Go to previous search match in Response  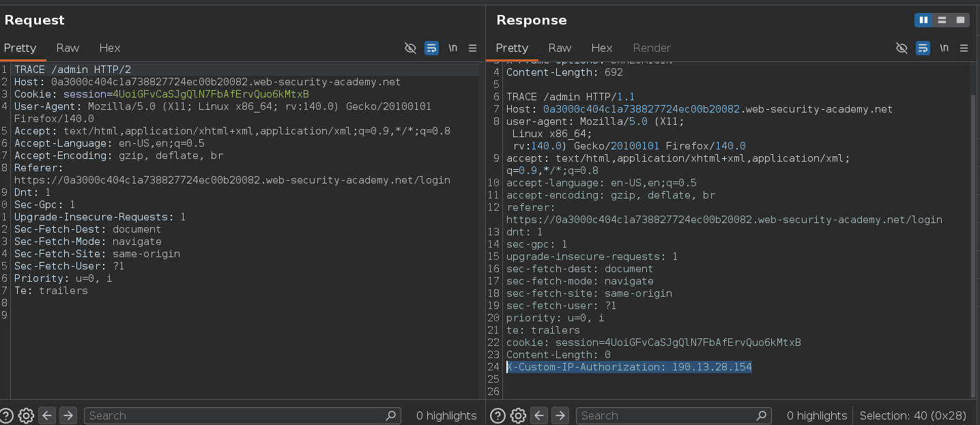[538, 415]
